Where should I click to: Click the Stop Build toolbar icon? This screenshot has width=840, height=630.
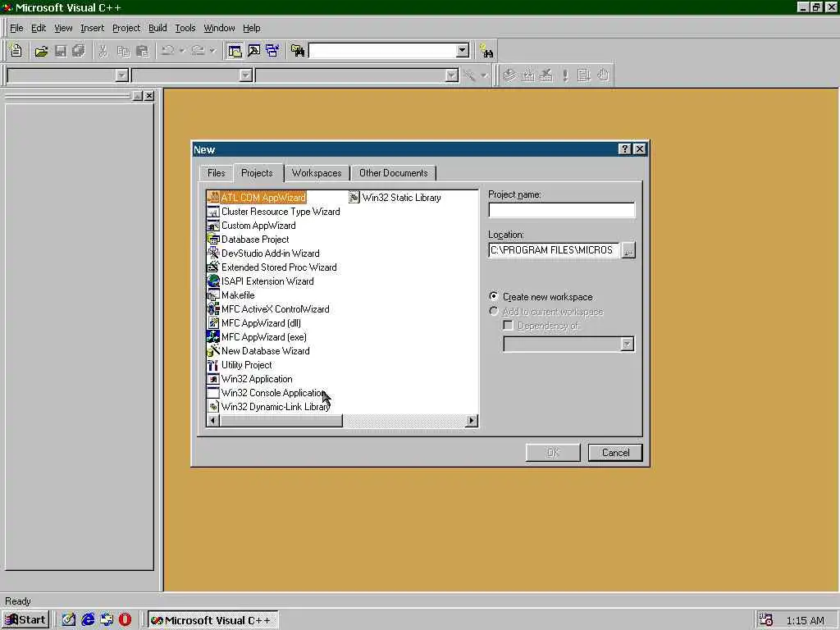pos(546,75)
